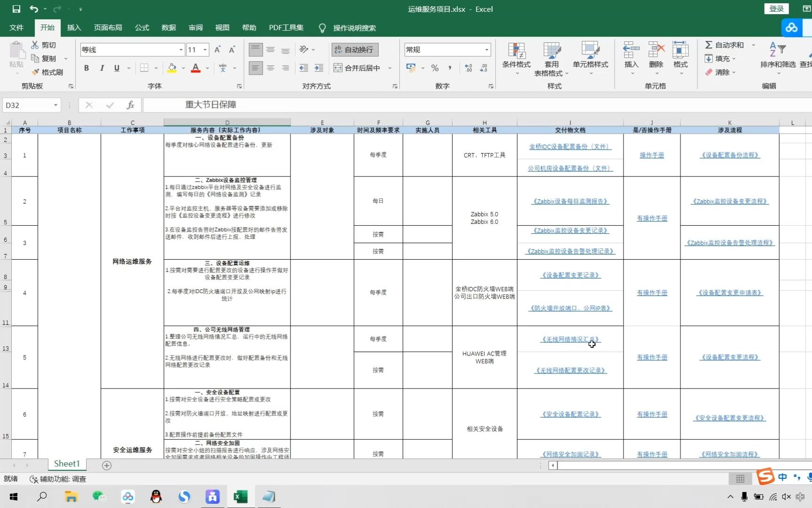This screenshot has width=812, height=508.
Task: Expand the Name Box dropdown arrow
Action: tap(55, 105)
